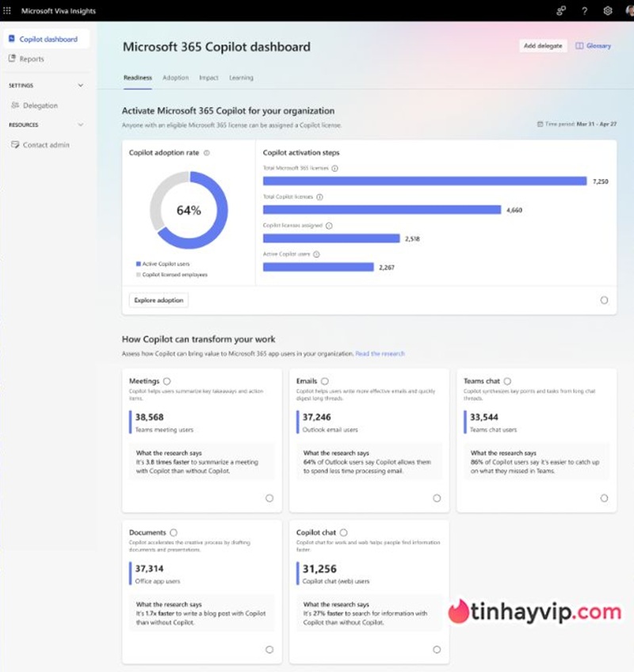Click the Add delegate button
The width and height of the screenshot is (634, 672).
[x=543, y=46]
